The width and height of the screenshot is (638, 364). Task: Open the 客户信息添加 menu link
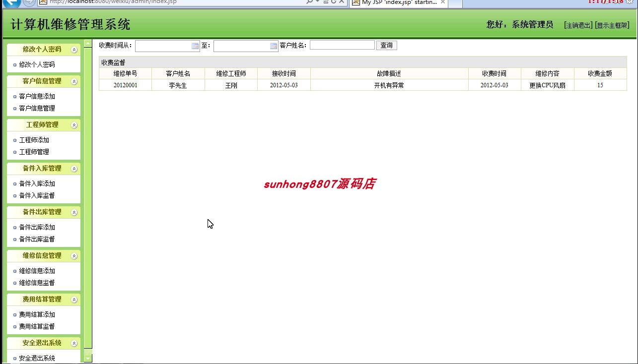(x=37, y=96)
